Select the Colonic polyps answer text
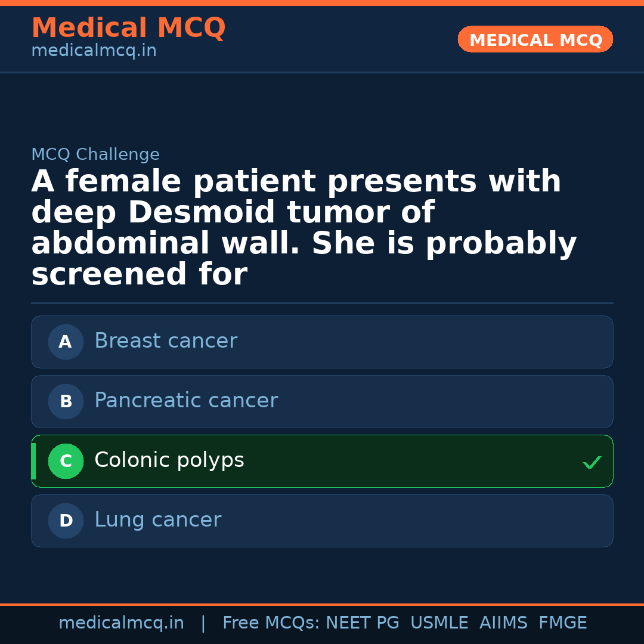This screenshot has width=644, height=644. point(169,460)
